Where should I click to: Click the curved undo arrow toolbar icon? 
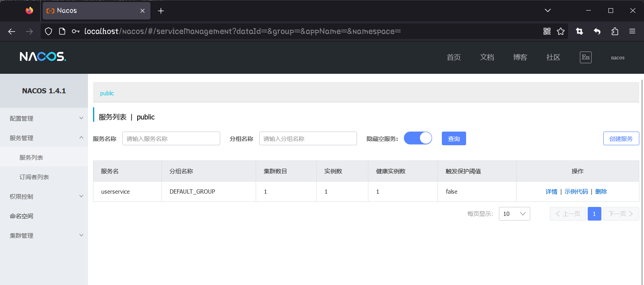[x=597, y=31]
